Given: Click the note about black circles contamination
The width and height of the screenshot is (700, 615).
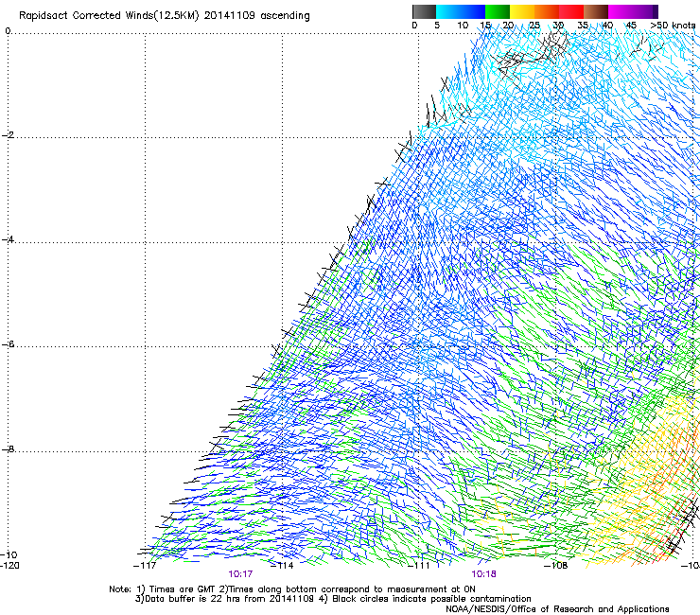Looking at the screenshot, I should 425,599.
